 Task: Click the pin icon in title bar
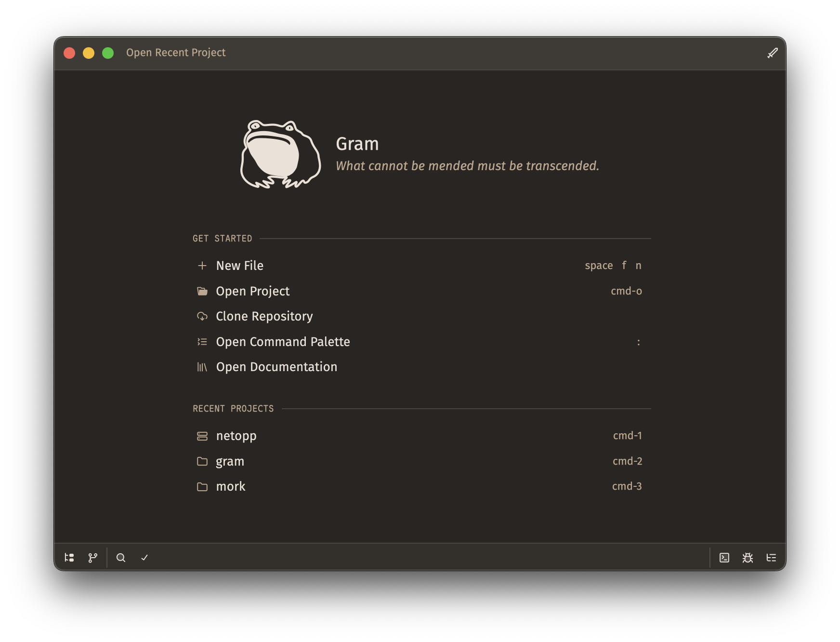tap(773, 52)
